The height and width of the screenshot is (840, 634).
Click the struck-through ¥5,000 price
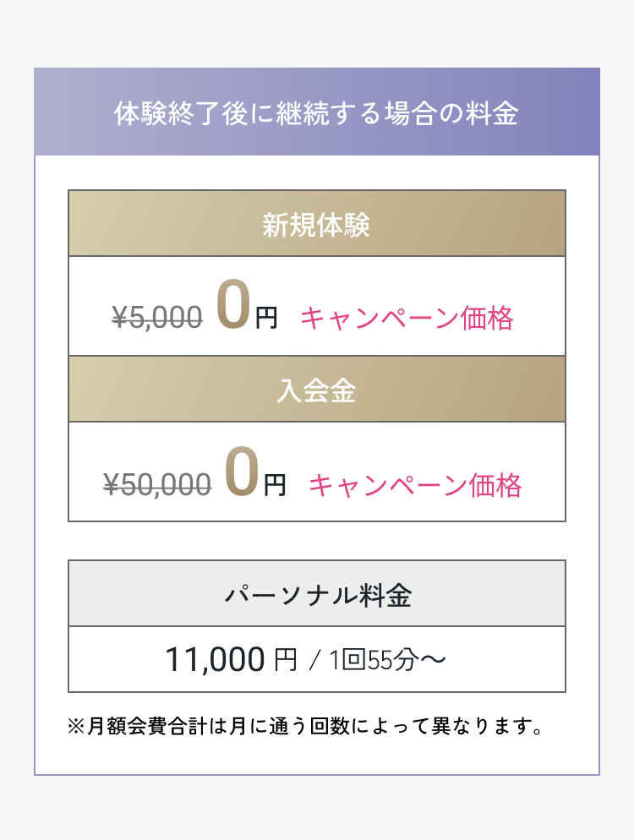[157, 317]
